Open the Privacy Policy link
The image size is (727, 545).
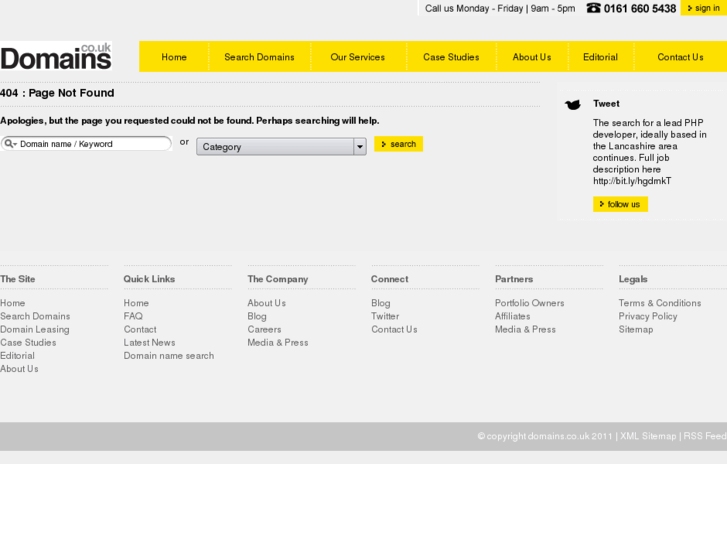(x=647, y=316)
